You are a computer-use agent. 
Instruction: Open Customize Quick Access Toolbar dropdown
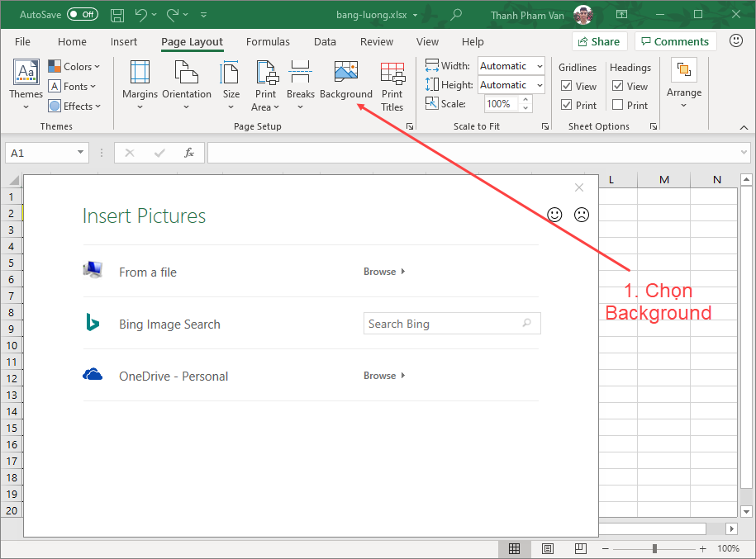pyautogui.click(x=203, y=15)
